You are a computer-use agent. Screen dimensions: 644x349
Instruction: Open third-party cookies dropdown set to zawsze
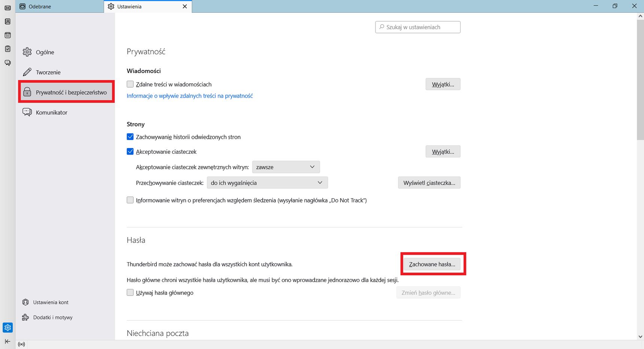(286, 167)
